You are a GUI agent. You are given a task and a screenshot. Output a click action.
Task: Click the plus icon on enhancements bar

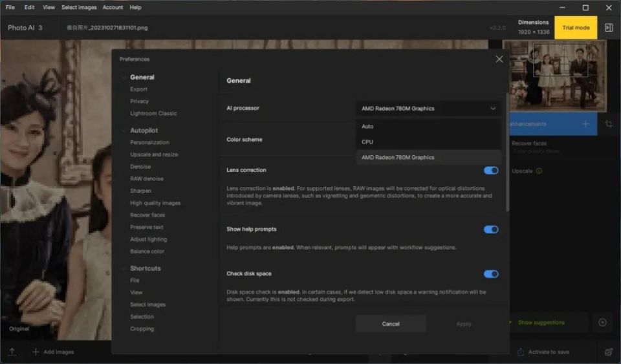(585, 123)
